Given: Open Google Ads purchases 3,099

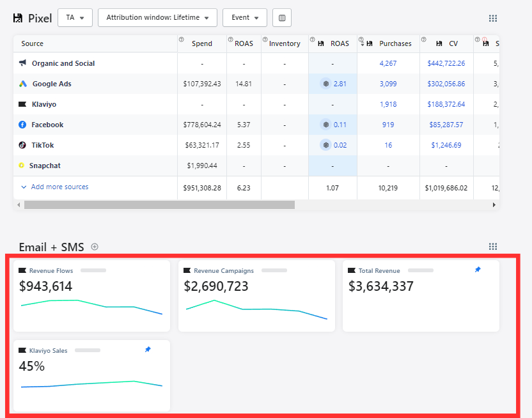Looking at the screenshot, I should 388,84.
